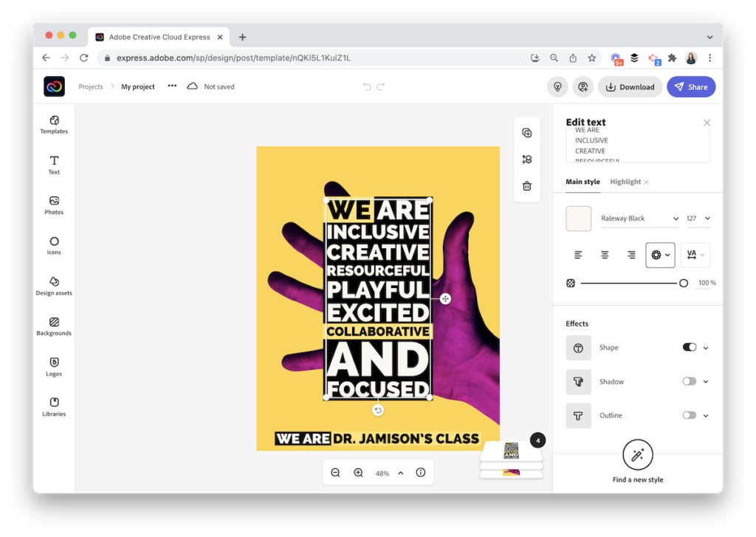Expand the letter spacing options
This screenshot has height=537, width=756.
coord(693,254)
